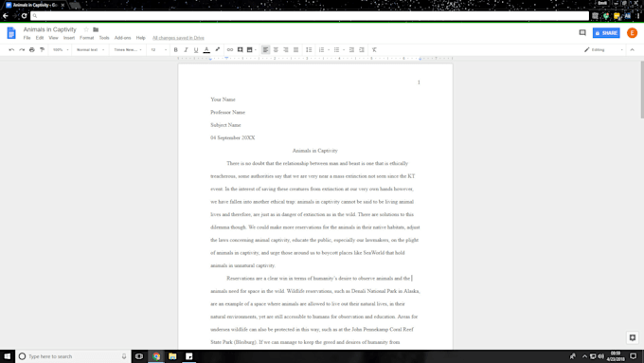Toggle italic formatting
The image size is (644, 363).
pos(186,49)
